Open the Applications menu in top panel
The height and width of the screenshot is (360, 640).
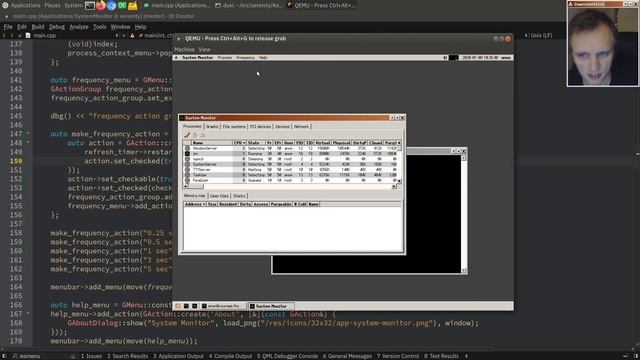[25, 5]
